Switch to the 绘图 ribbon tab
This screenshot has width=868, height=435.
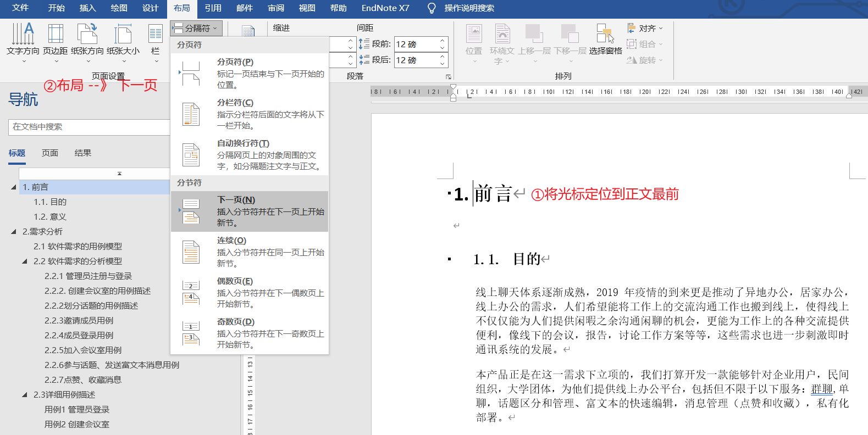(119, 8)
